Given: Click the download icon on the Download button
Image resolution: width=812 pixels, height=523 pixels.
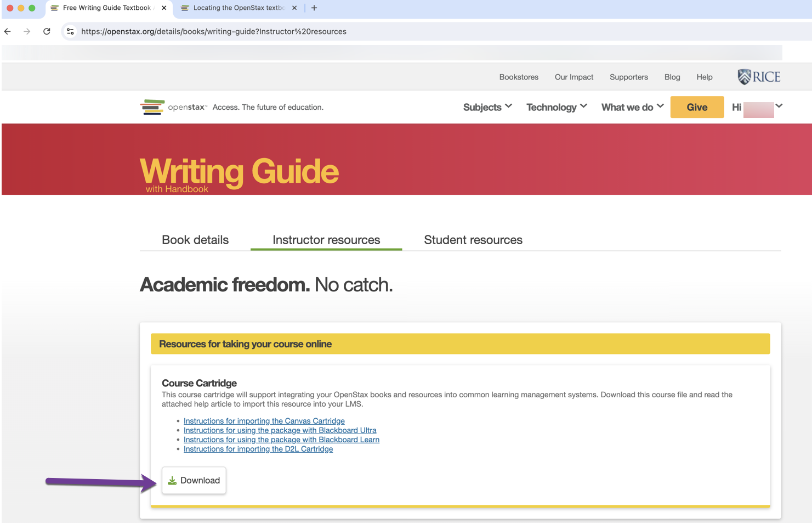Looking at the screenshot, I should 172,480.
